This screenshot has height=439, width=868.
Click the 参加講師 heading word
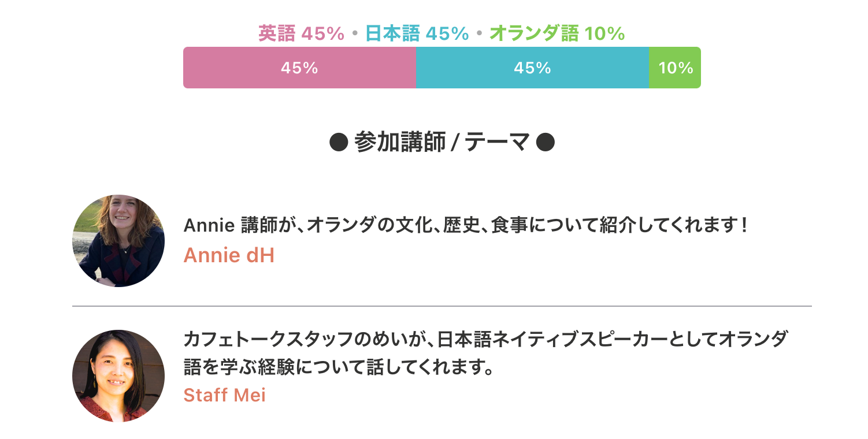coord(400,142)
